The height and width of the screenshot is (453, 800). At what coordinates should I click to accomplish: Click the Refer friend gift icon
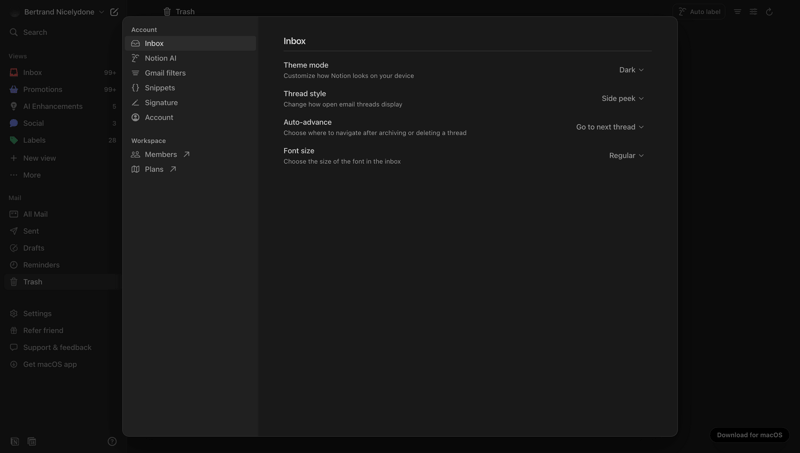(14, 331)
